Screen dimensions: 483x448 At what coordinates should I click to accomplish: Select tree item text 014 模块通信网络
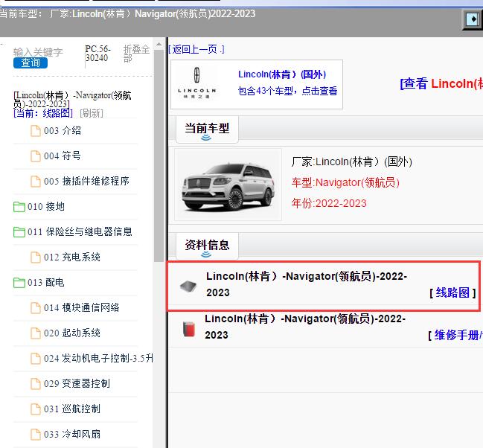(82, 307)
